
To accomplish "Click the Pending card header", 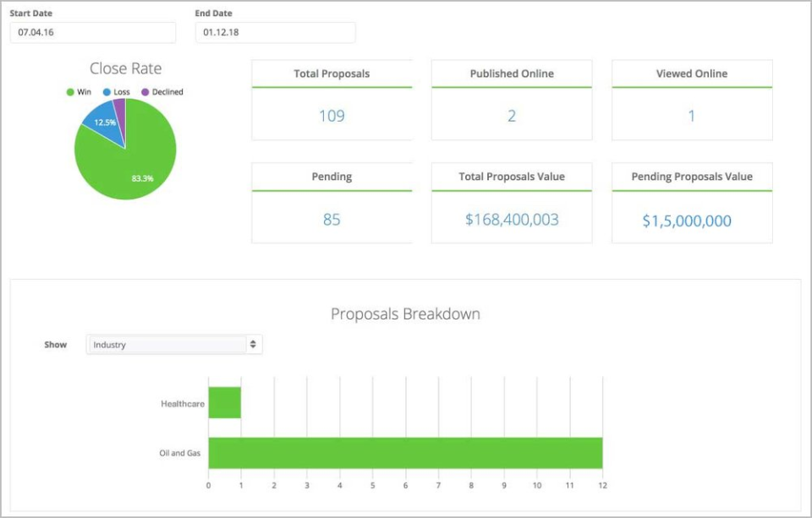I will point(332,177).
